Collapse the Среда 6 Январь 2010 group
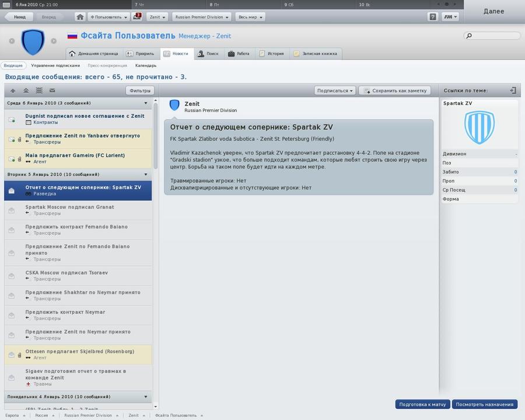The height and width of the screenshot is (420, 525). click(x=146, y=103)
